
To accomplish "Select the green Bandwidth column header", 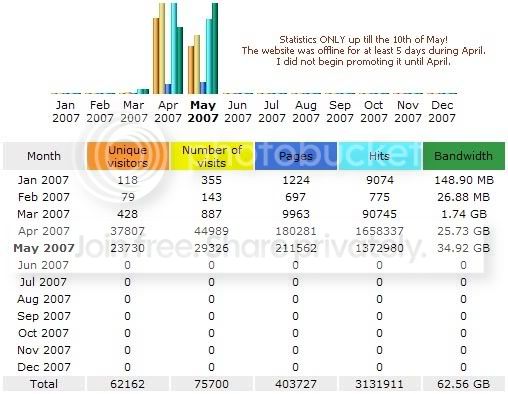I will tap(464, 156).
